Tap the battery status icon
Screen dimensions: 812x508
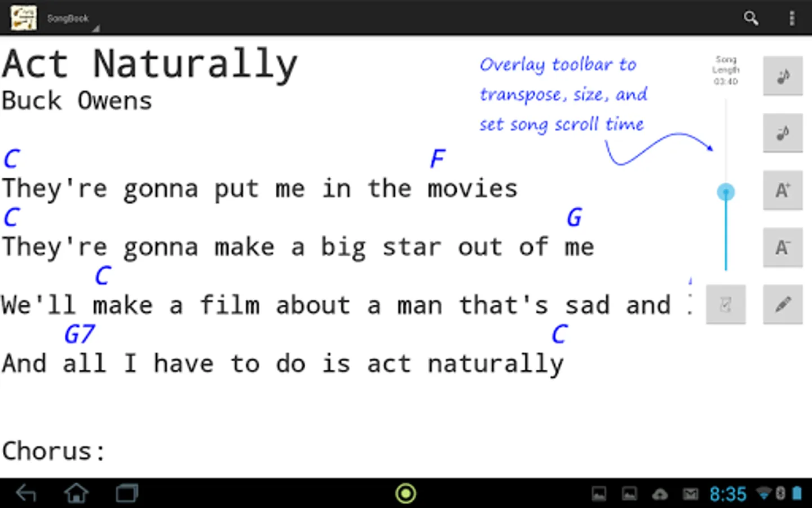point(797,494)
